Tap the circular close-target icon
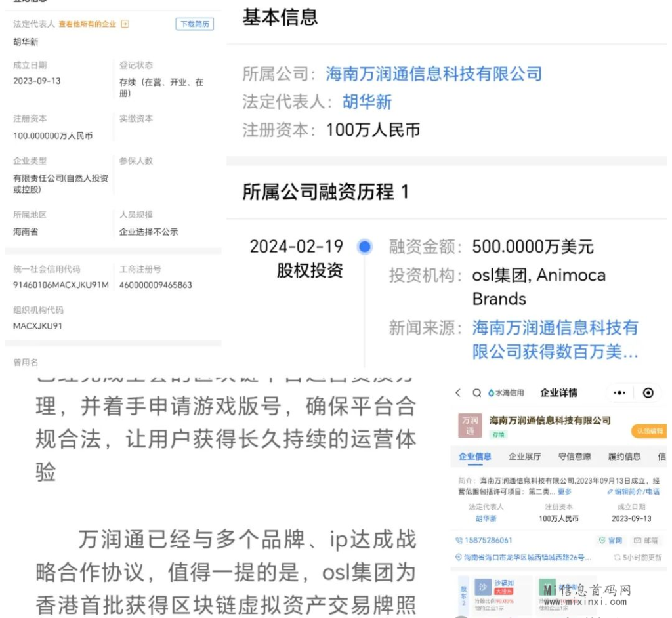This screenshot has width=672, height=618. tap(648, 393)
